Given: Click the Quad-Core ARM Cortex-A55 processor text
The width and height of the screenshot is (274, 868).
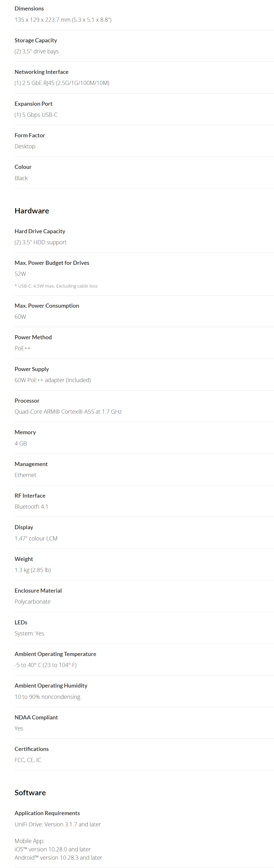Looking at the screenshot, I should click(x=68, y=412).
